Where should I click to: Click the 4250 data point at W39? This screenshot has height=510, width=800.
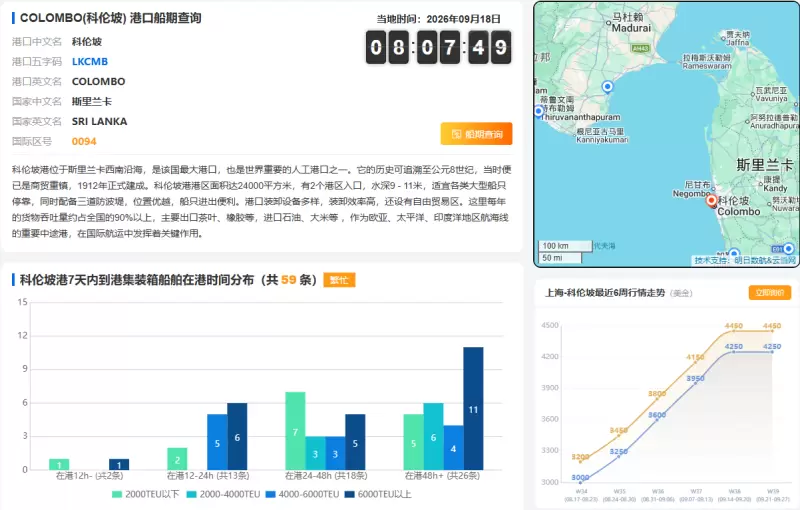coord(772,352)
